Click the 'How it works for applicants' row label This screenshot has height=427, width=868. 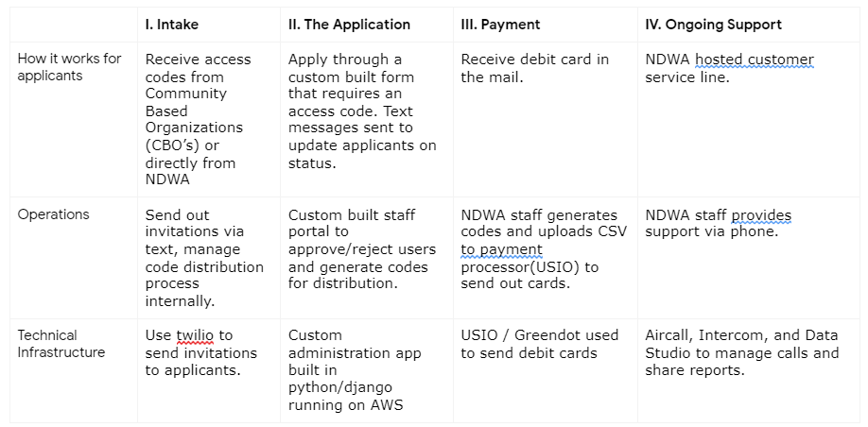pyautogui.click(x=69, y=67)
